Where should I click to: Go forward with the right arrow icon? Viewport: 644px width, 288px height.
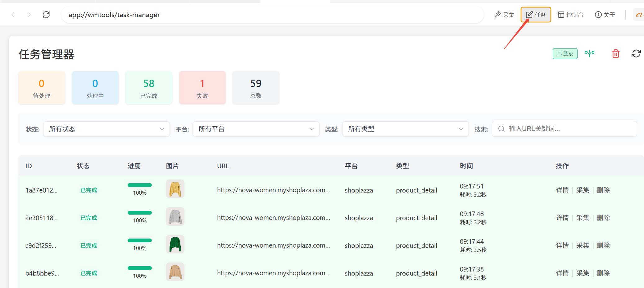[x=29, y=15]
